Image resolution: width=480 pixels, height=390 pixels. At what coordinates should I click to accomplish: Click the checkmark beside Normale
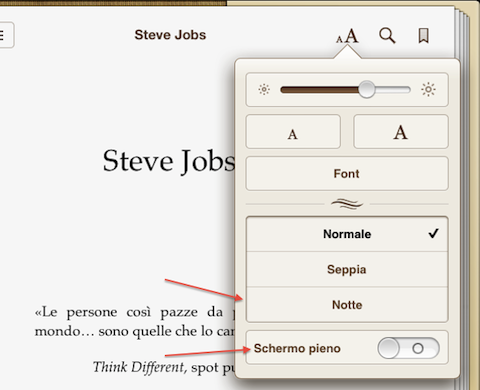pyautogui.click(x=433, y=233)
